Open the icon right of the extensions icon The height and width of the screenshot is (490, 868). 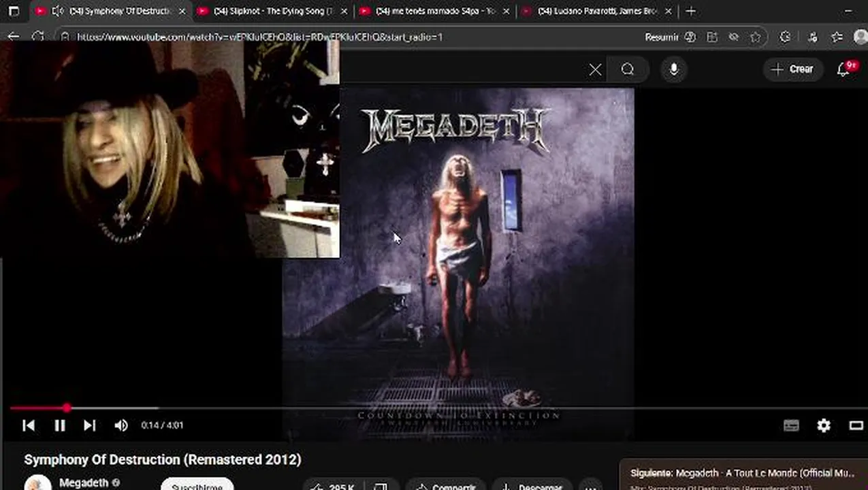[x=812, y=37]
